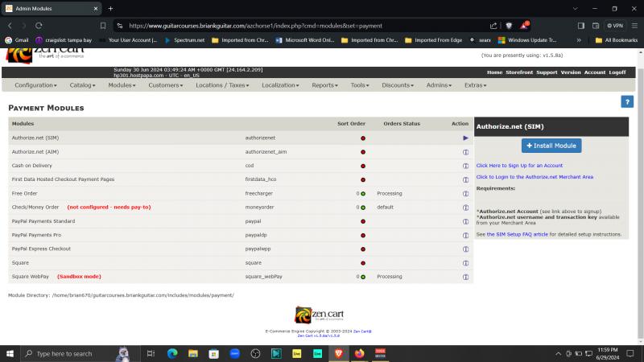Screen dimensions: 644x362
Task: Click Logoff in admin header
Action: (x=617, y=72)
